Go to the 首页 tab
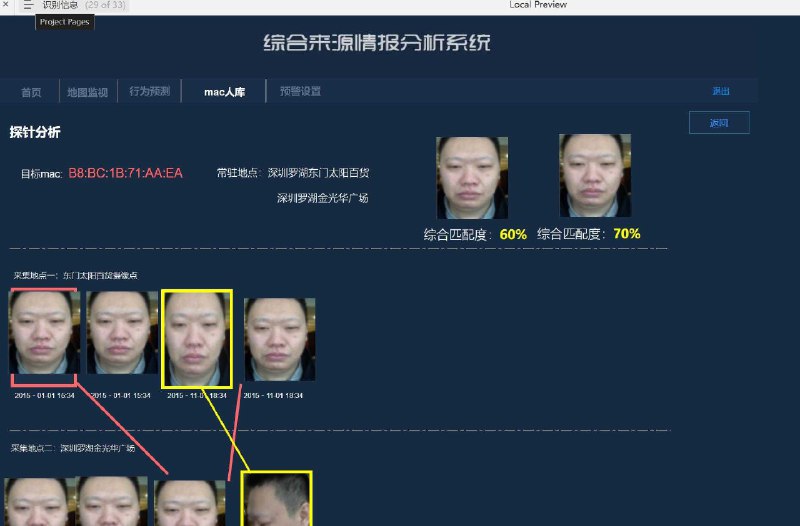This screenshot has height=526, width=800. click(31, 92)
